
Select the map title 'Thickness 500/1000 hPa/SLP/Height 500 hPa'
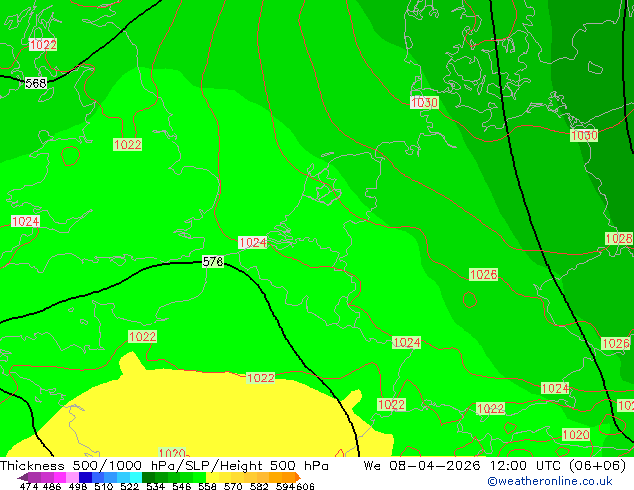pos(164,466)
